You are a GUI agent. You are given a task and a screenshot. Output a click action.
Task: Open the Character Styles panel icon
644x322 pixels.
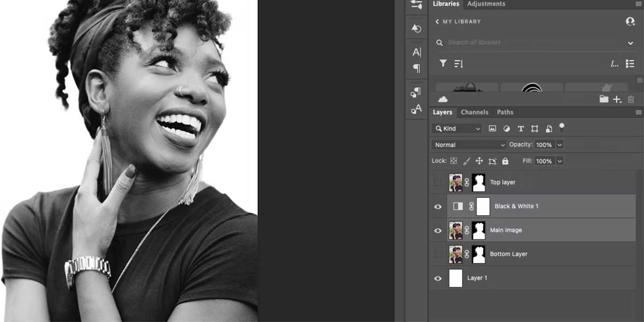tap(416, 109)
